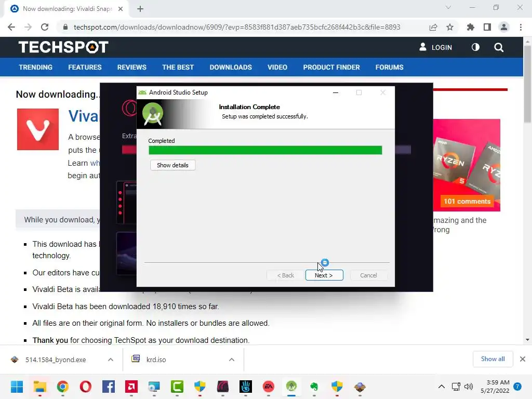Open Chrome side panel icon

[487, 27]
